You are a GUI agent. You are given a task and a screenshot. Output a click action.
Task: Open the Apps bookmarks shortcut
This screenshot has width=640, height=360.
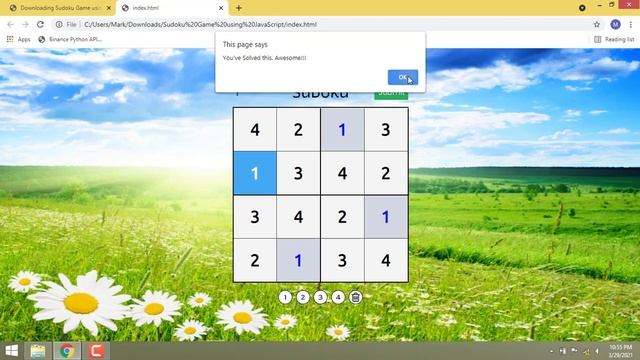point(18,39)
